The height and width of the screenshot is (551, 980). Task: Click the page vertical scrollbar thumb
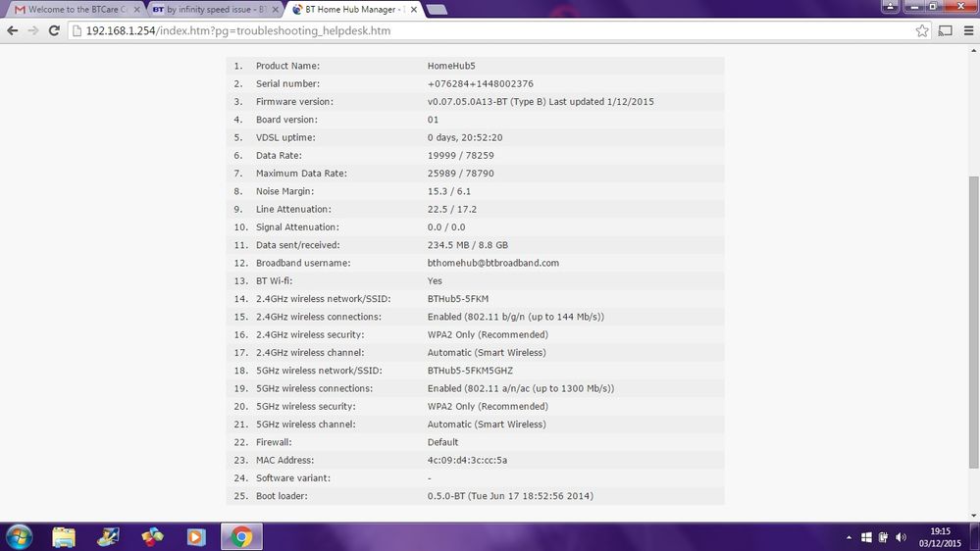tap(973, 322)
